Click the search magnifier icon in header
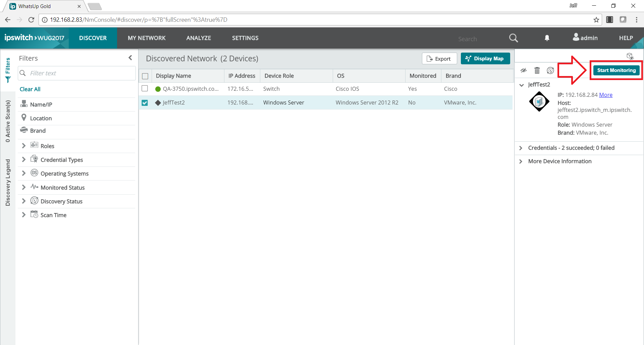 point(514,38)
